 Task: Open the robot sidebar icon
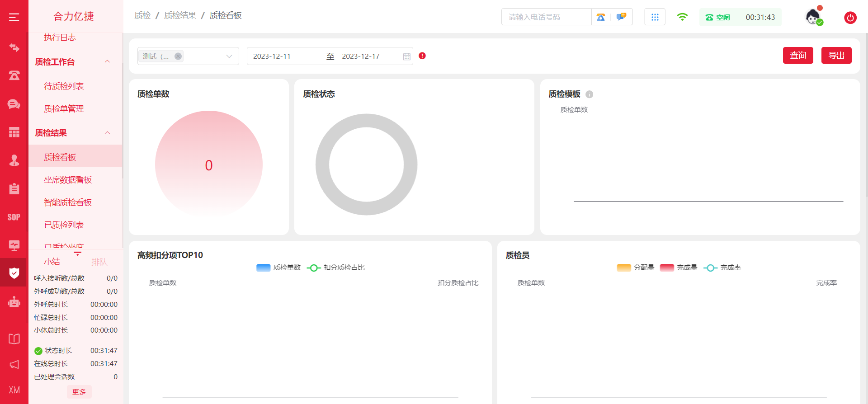pos(14,301)
